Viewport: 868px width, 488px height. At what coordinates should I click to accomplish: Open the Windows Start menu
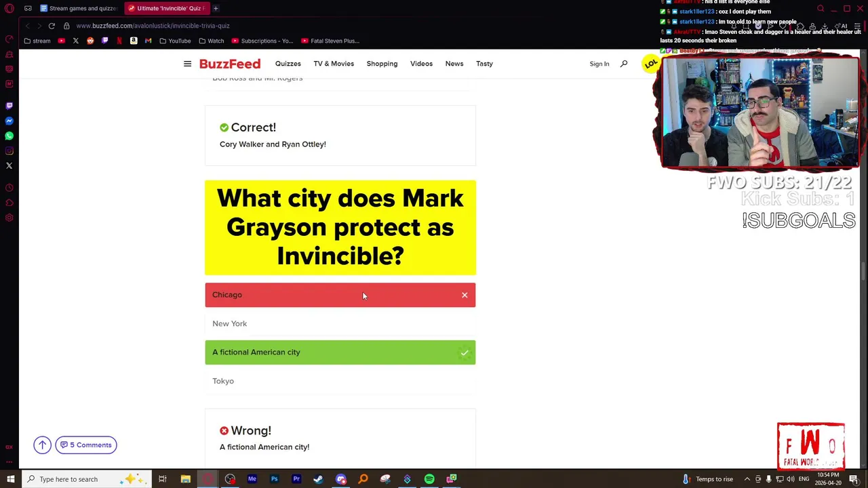(10, 479)
